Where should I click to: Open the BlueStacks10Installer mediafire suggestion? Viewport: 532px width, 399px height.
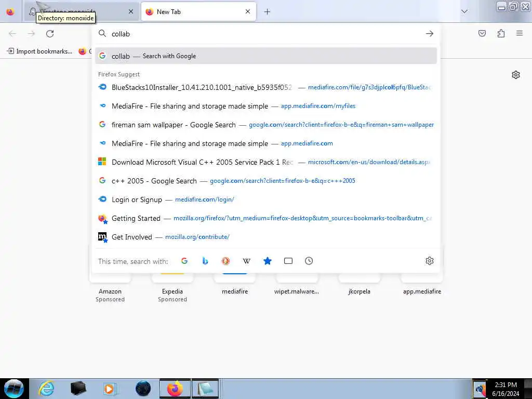(x=266, y=87)
